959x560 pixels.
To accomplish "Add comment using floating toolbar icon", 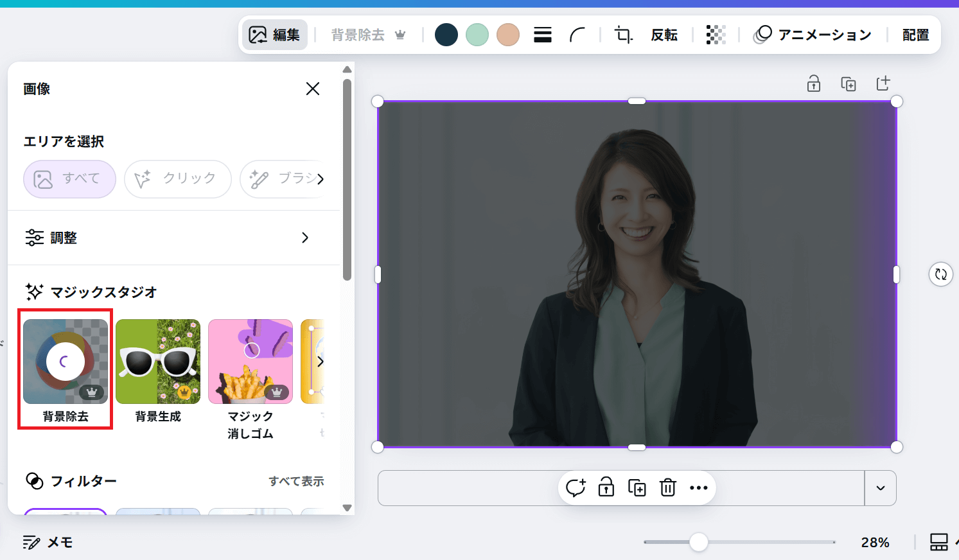I will [x=576, y=488].
